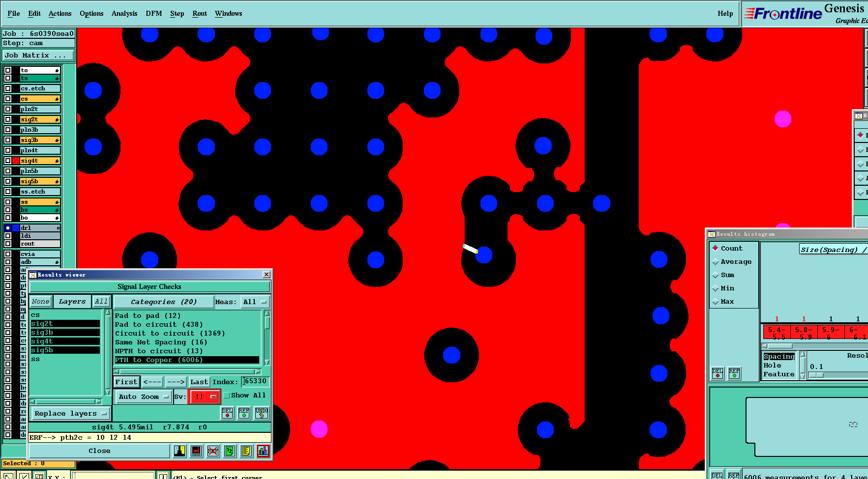Image resolution: width=868 pixels, height=479 pixels.
Task: Toggle the cs.etch layer checkbox
Action: (8, 88)
